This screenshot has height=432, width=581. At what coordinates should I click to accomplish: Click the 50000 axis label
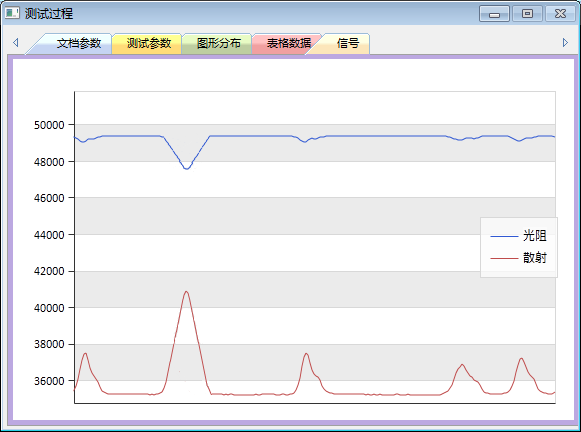pos(49,125)
